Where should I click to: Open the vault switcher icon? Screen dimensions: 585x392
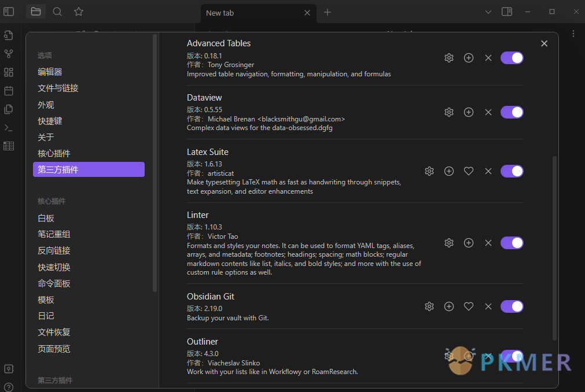9,369
